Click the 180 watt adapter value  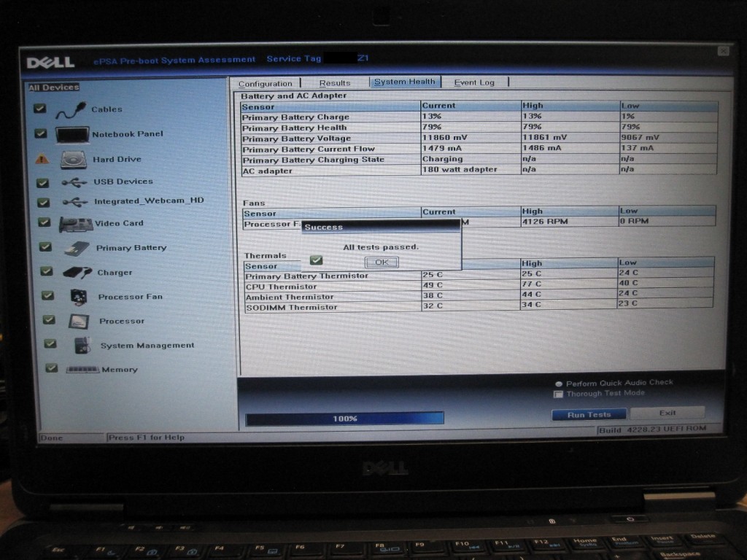click(x=460, y=169)
